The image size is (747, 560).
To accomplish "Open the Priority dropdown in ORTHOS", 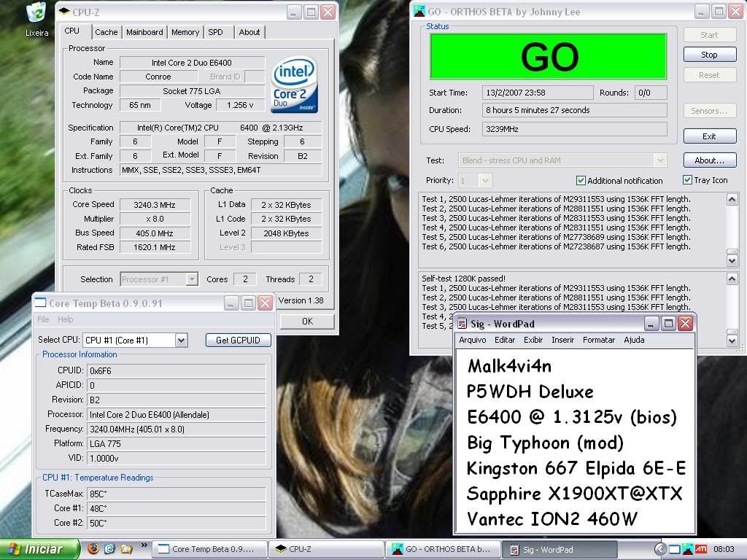I will point(485,180).
